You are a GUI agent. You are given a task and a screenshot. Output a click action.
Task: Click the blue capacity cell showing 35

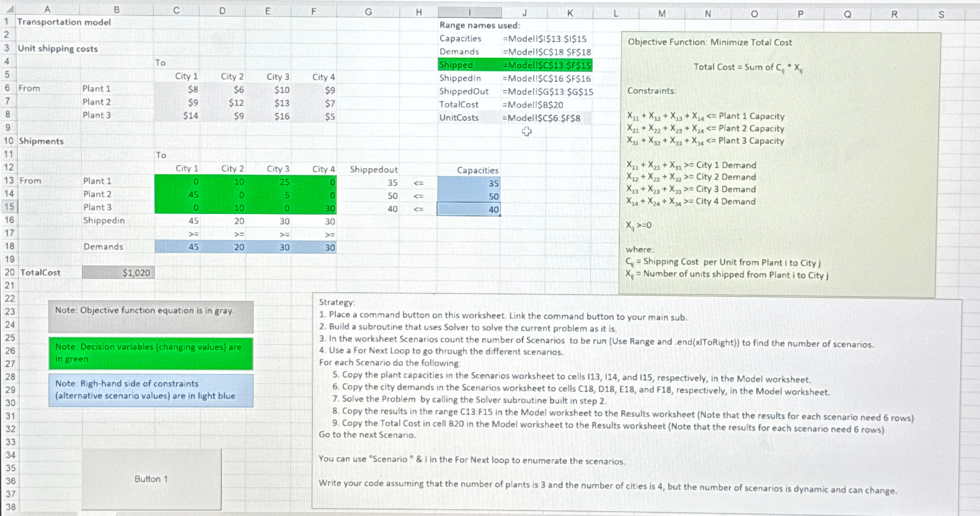tap(469, 184)
